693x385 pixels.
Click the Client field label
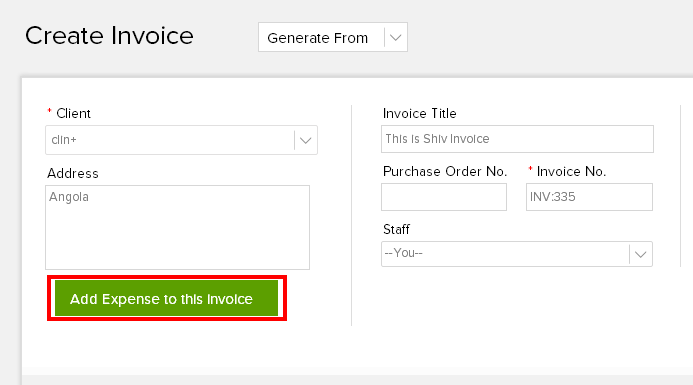(x=73, y=114)
